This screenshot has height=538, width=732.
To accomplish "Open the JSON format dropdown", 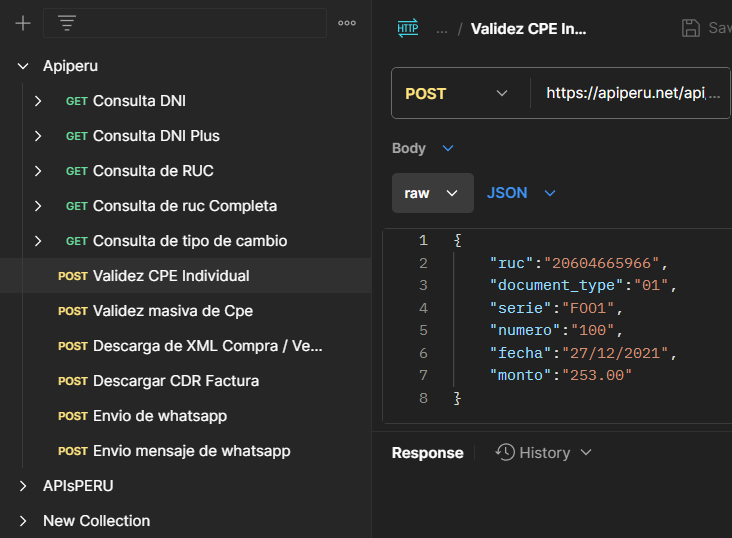I will (x=521, y=193).
